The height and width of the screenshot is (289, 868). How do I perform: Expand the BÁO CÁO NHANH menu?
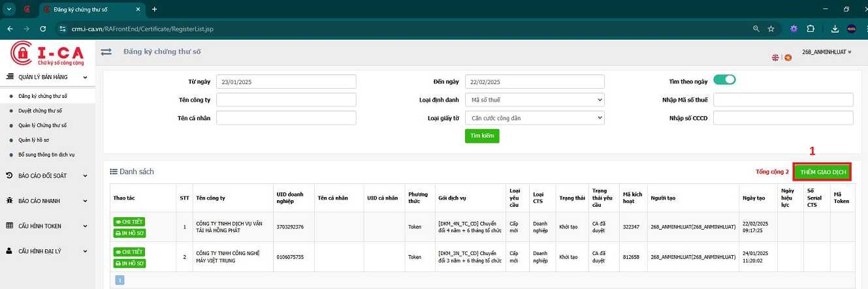[x=47, y=201]
